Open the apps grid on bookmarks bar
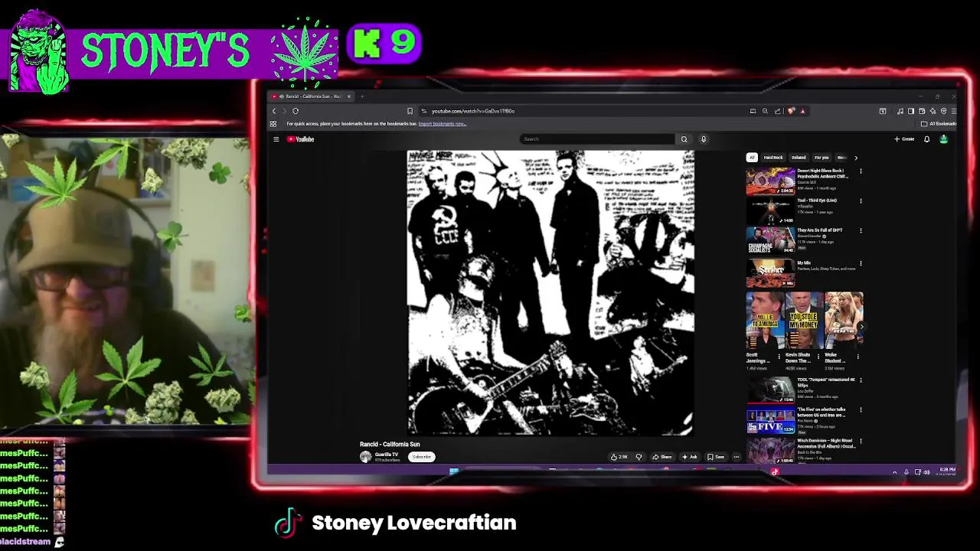The image size is (980, 551). click(273, 124)
